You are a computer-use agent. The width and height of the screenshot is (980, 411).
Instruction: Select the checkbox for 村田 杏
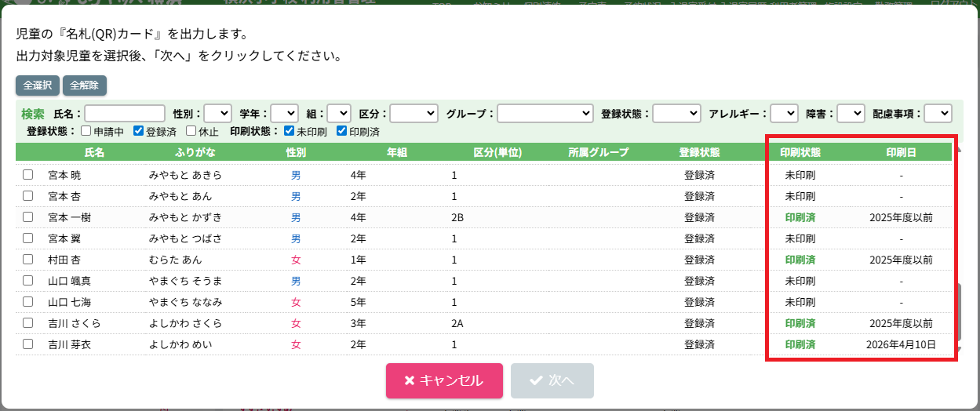[27, 260]
